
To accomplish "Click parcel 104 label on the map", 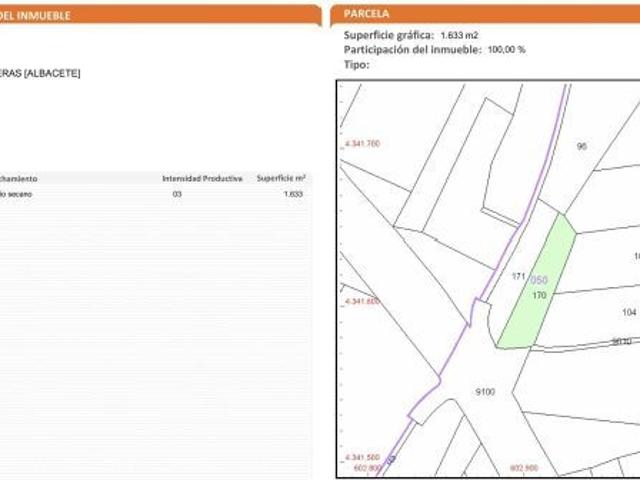I will 629,312.
